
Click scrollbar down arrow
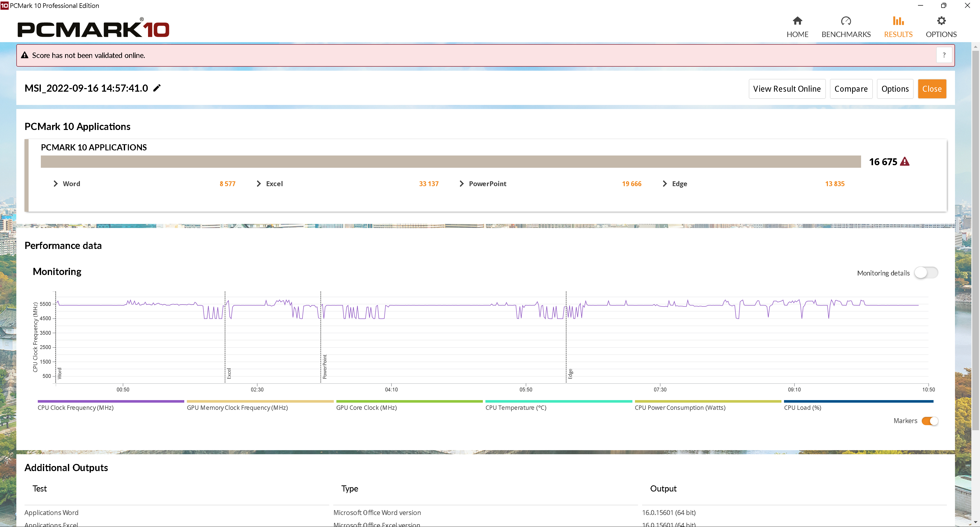(x=975, y=522)
